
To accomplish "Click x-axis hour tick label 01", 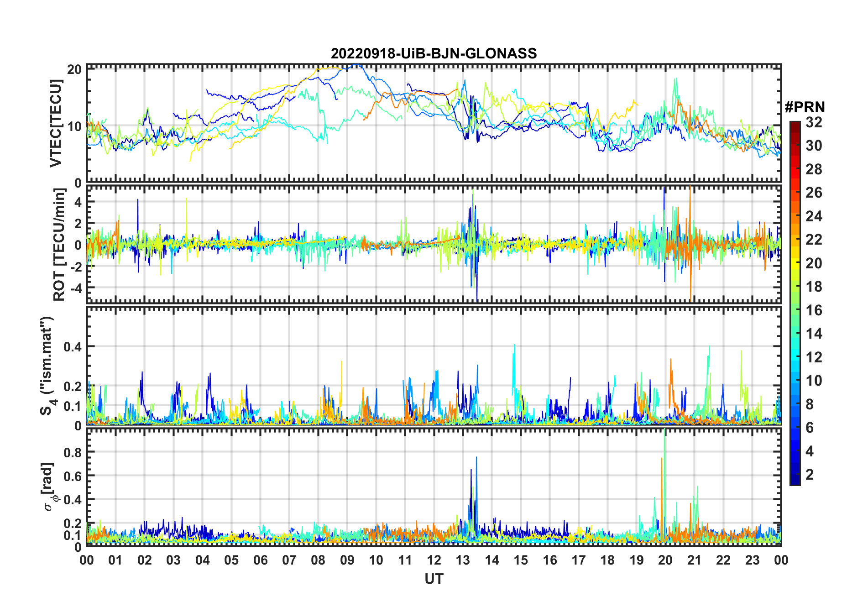I will [x=115, y=560].
